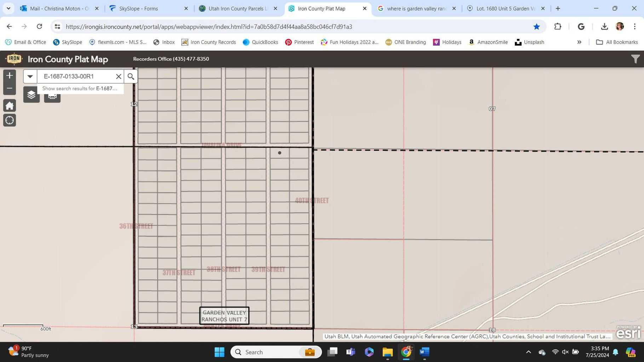View site information icon in address bar
Viewport: 644px width, 362px height.
click(x=57, y=27)
